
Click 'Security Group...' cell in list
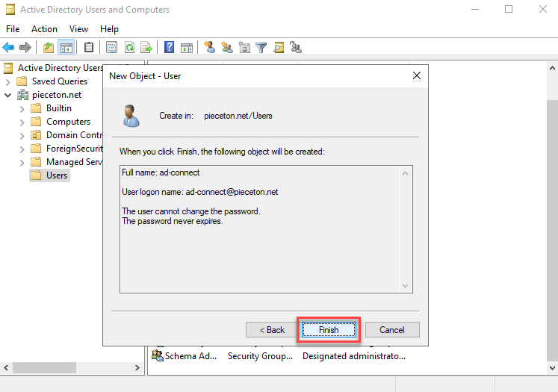pos(260,356)
